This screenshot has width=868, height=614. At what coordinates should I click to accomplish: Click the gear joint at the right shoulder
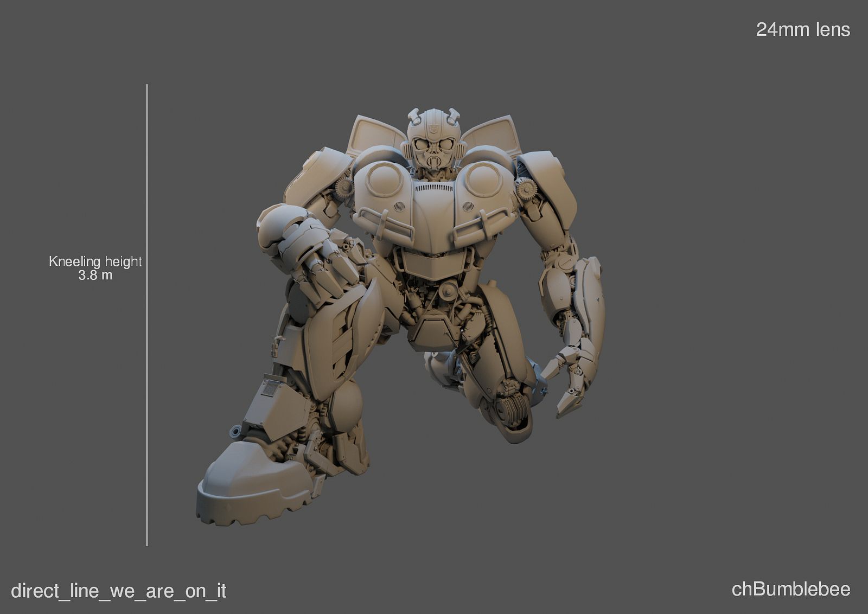coord(525,189)
